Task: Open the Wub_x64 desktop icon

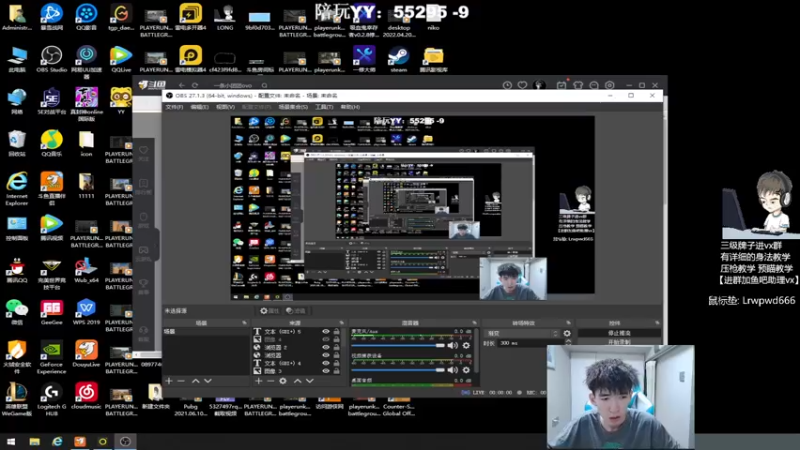Action: 86,270
